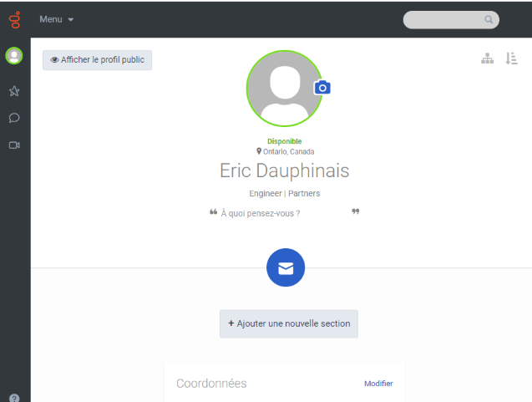Click the sort order icon
The image size is (532, 402).
coord(512,59)
